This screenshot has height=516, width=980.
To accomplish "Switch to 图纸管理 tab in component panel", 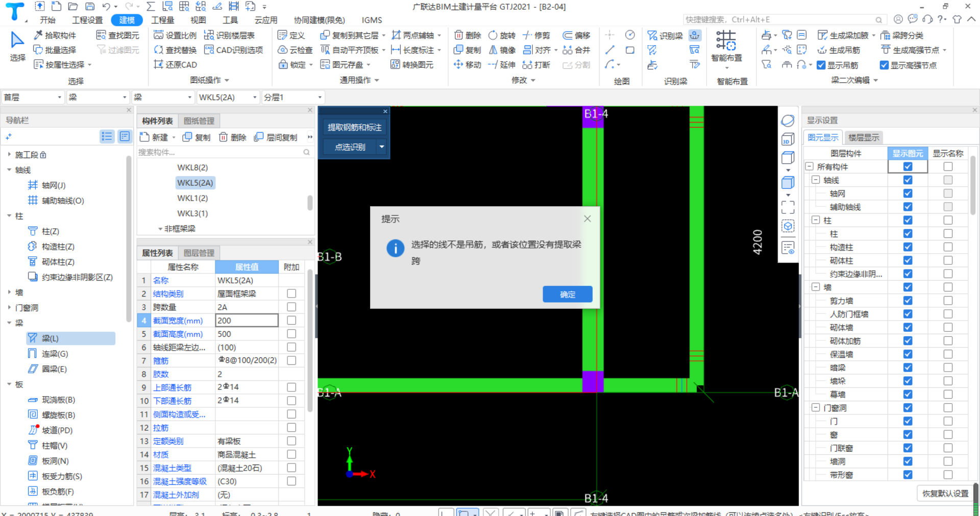I will click(199, 121).
